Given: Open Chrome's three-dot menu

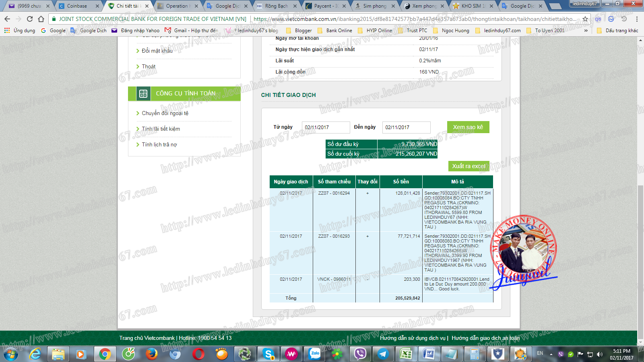Looking at the screenshot, I should tap(637, 19).
